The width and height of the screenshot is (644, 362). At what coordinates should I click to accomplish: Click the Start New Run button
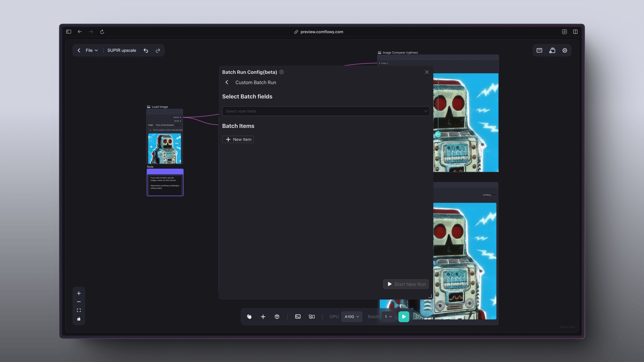tap(406, 284)
